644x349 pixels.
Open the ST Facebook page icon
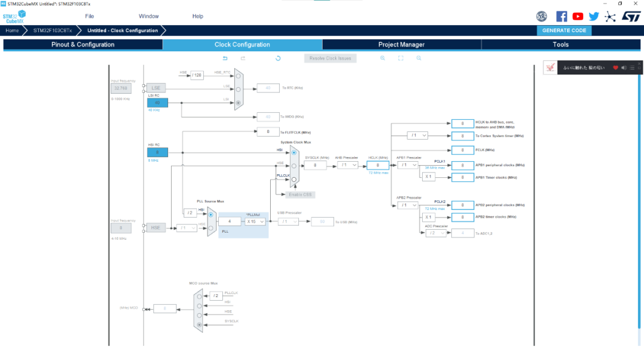click(x=562, y=17)
